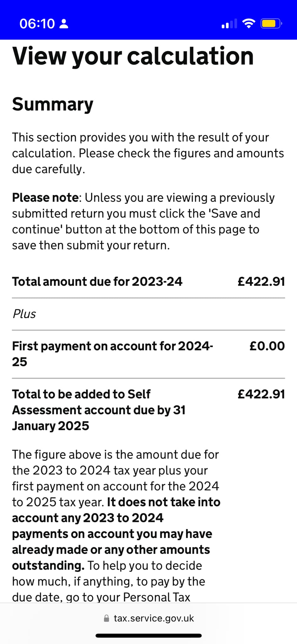Tap the Wi-Fi status icon
This screenshot has height=644, width=297.
coord(249,24)
